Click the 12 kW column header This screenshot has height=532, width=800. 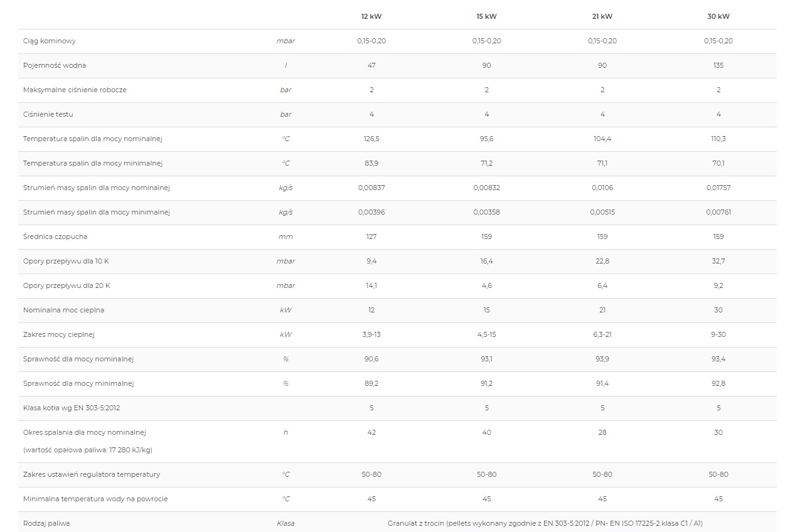371,16
